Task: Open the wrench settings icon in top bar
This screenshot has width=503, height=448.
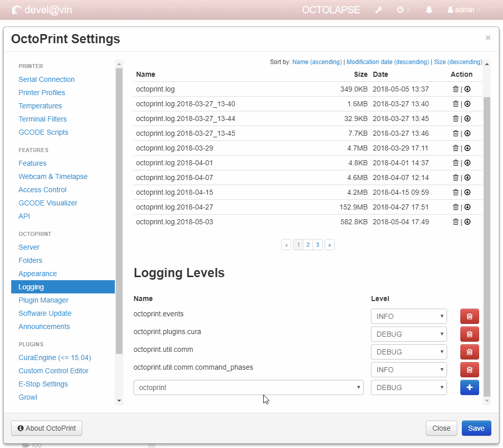Action: (379, 10)
